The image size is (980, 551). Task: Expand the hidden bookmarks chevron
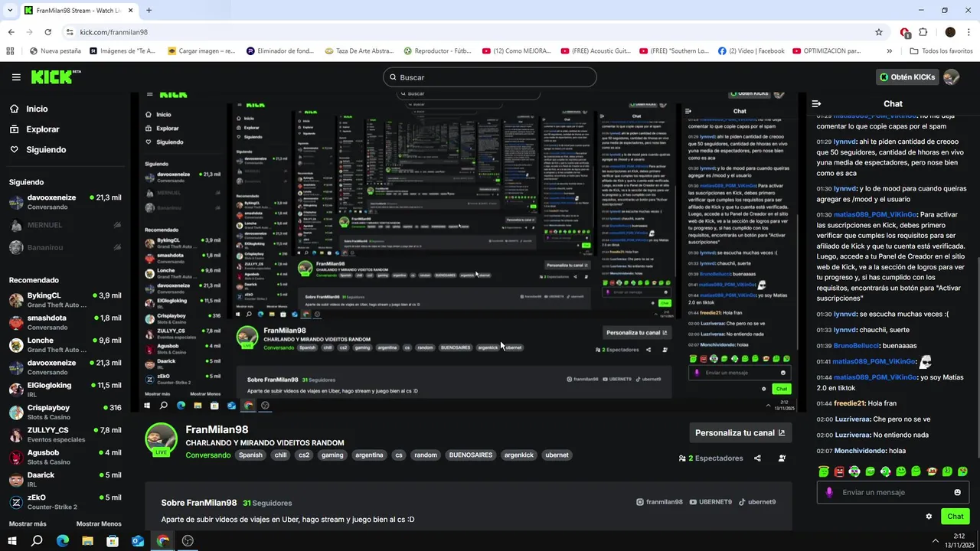coord(889,51)
